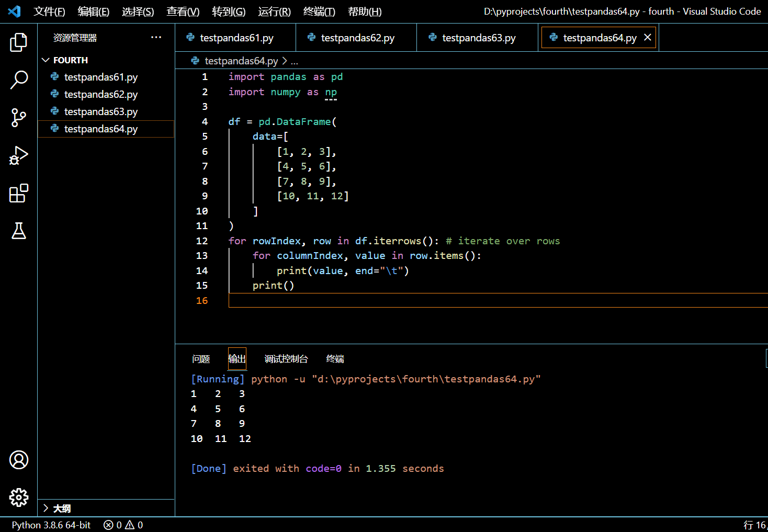Image resolution: width=768 pixels, height=532 pixels.
Task: Click 'print(value, end="\t")' code line
Action: click(x=343, y=270)
